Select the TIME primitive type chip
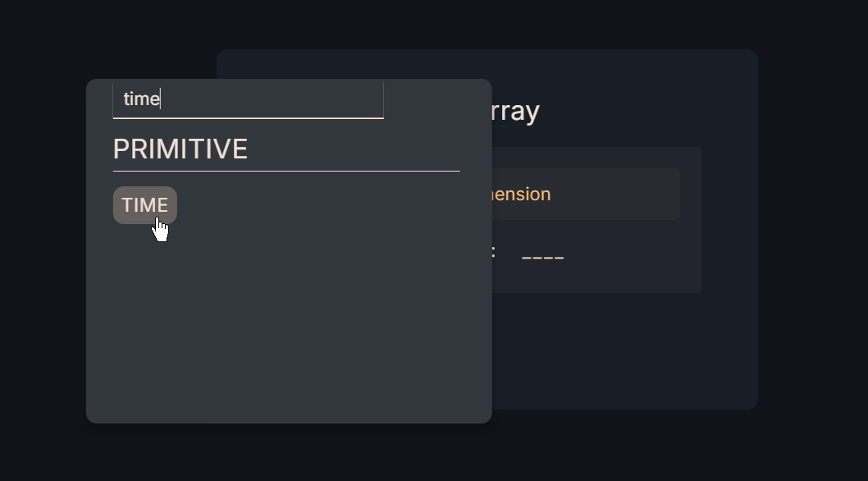 [x=144, y=204]
